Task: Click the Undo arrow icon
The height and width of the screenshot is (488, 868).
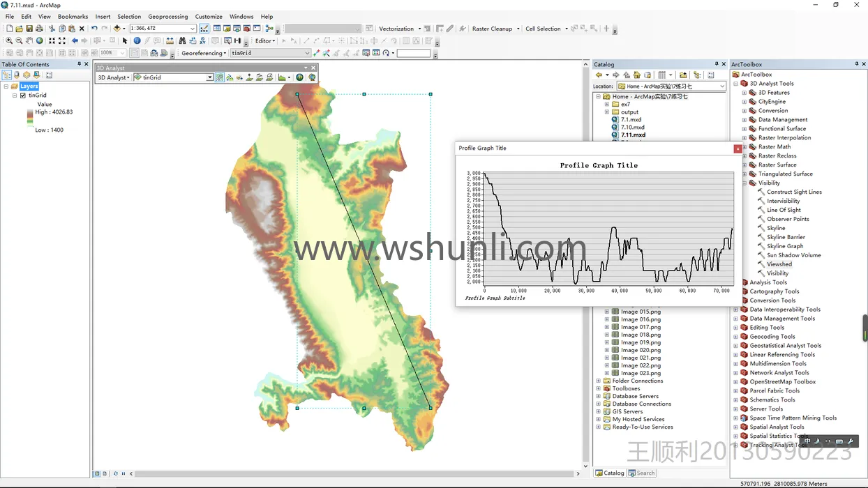Action: [x=94, y=29]
